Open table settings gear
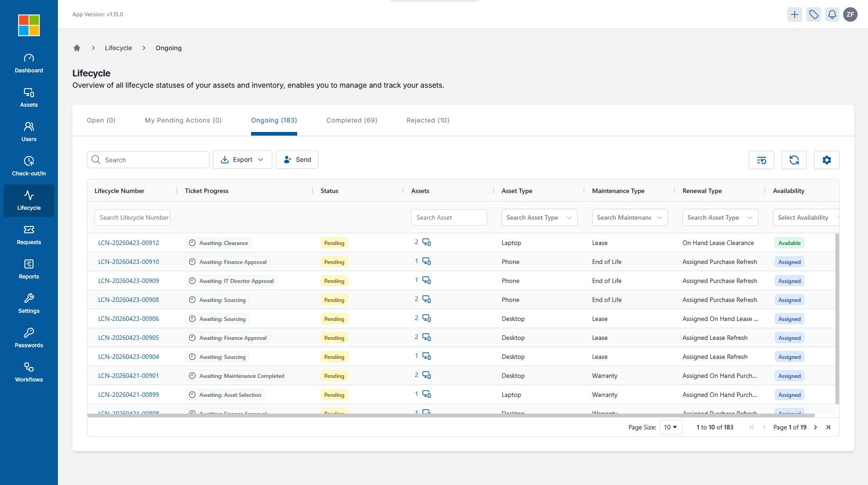This screenshot has width=868, height=485. point(827,160)
